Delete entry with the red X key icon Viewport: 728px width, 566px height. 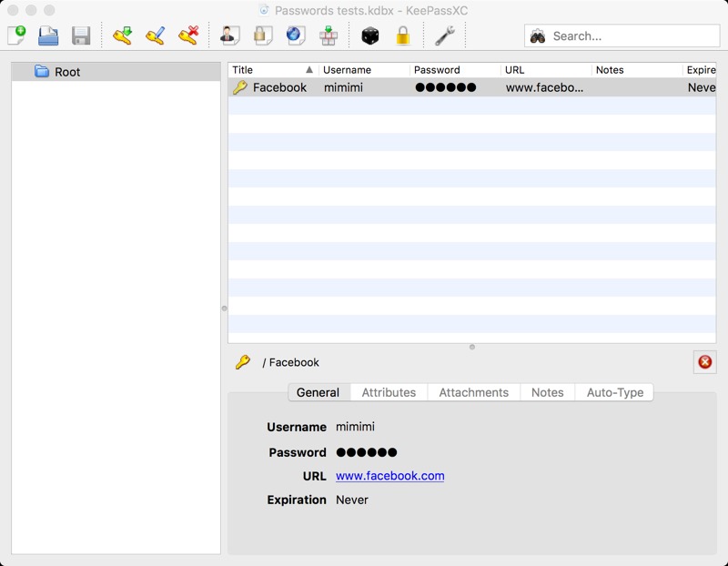[x=188, y=35]
